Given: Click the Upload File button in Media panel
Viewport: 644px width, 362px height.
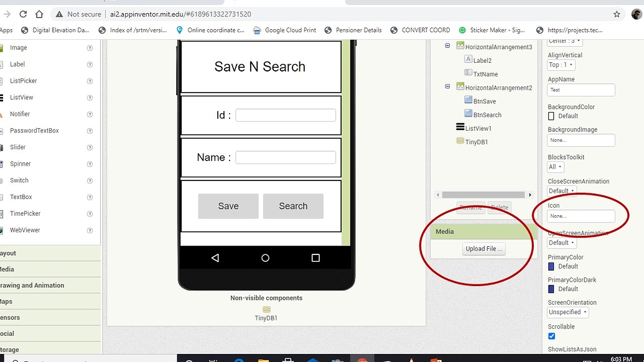Looking at the screenshot, I should click(x=483, y=248).
